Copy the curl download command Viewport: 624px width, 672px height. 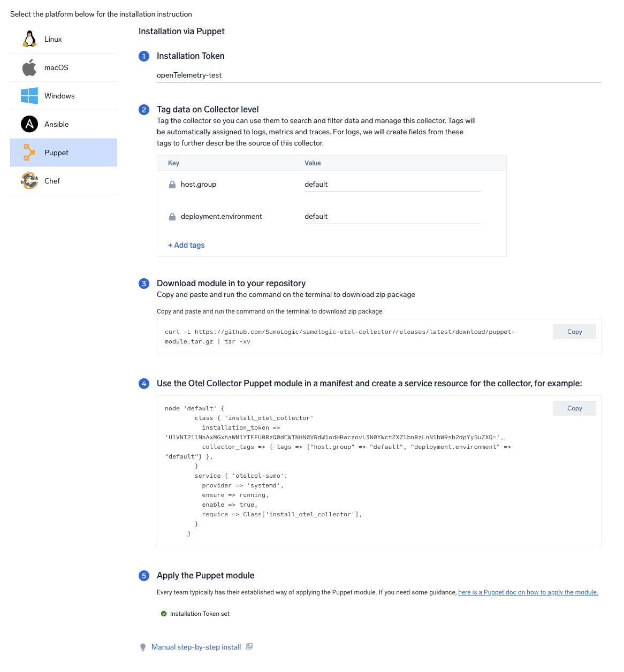(574, 332)
